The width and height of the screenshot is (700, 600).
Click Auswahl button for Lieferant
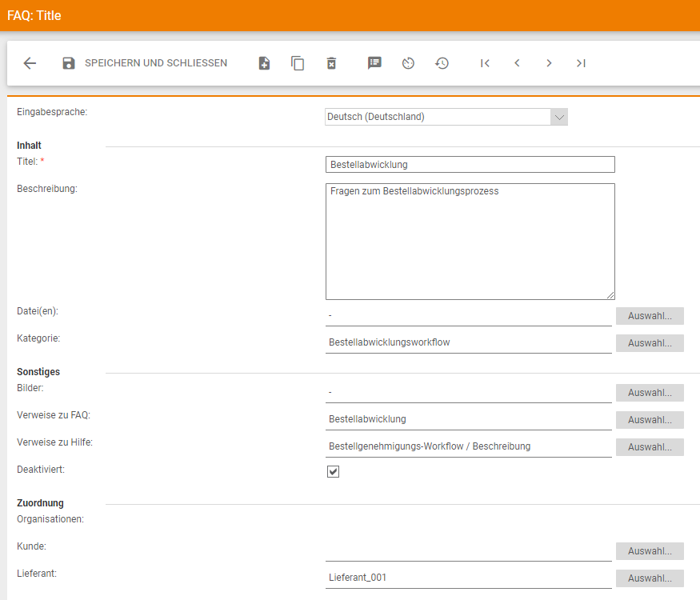coord(650,578)
